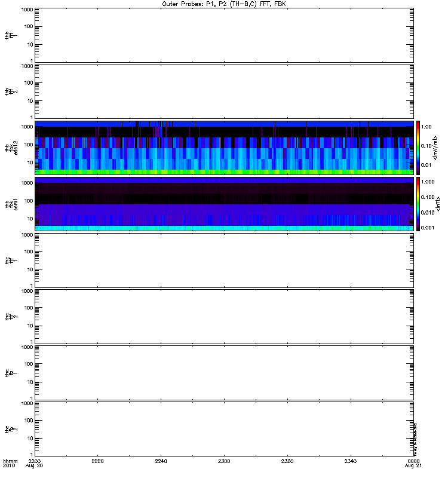
Task: Click the "Aug 21" date label
Action: [413, 466]
